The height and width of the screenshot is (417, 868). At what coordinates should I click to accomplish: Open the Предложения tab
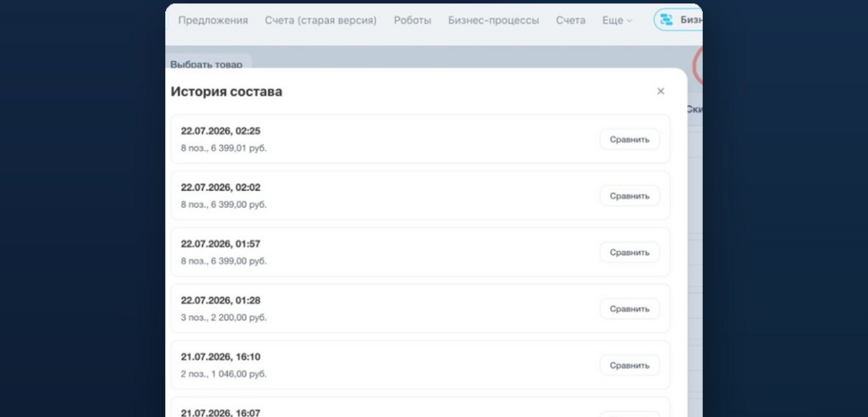[x=213, y=21]
